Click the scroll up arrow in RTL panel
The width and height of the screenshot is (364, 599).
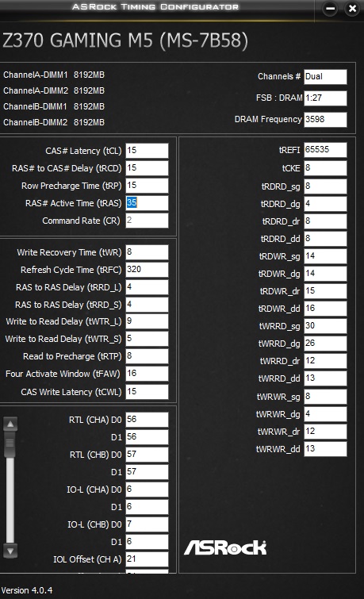pyautogui.click(x=10, y=424)
